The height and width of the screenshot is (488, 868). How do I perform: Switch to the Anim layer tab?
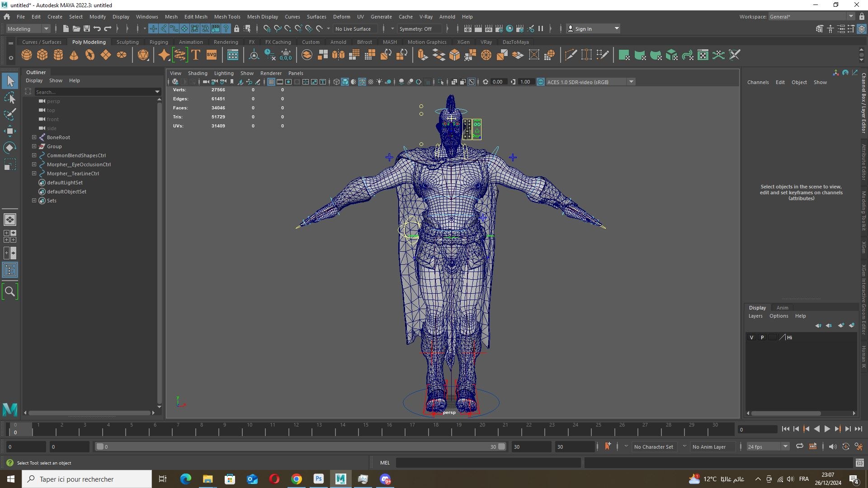click(x=782, y=308)
